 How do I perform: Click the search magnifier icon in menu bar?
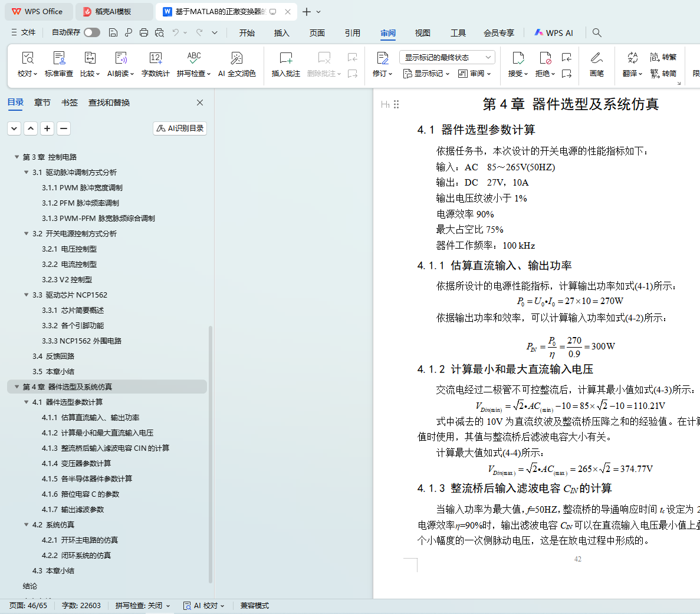(x=597, y=32)
